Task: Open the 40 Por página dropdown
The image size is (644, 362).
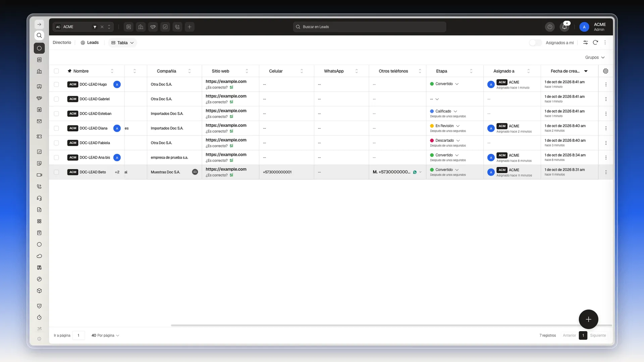Action: point(105,336)
